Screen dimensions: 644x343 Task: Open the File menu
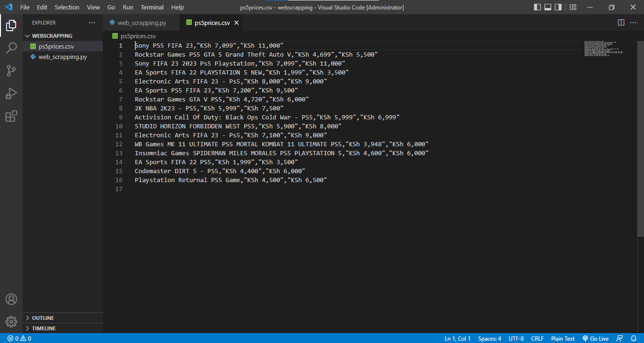[25, 7]
